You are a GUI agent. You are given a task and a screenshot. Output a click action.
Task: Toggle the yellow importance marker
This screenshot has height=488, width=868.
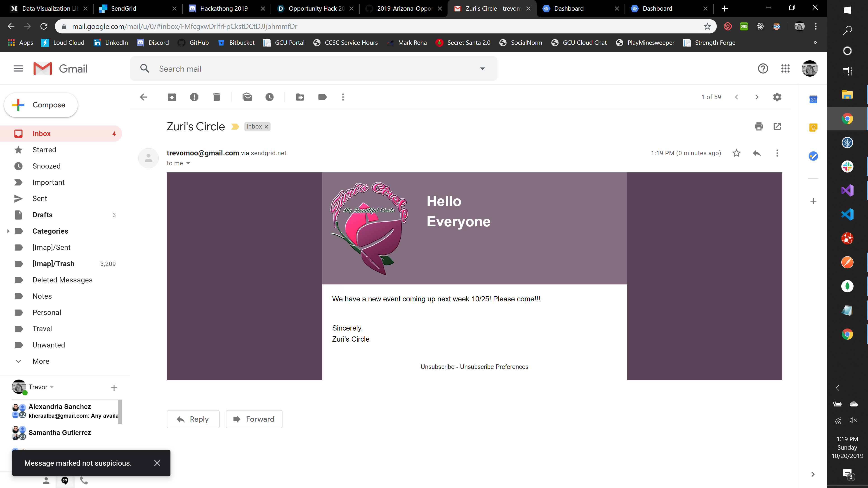(235, 127)
